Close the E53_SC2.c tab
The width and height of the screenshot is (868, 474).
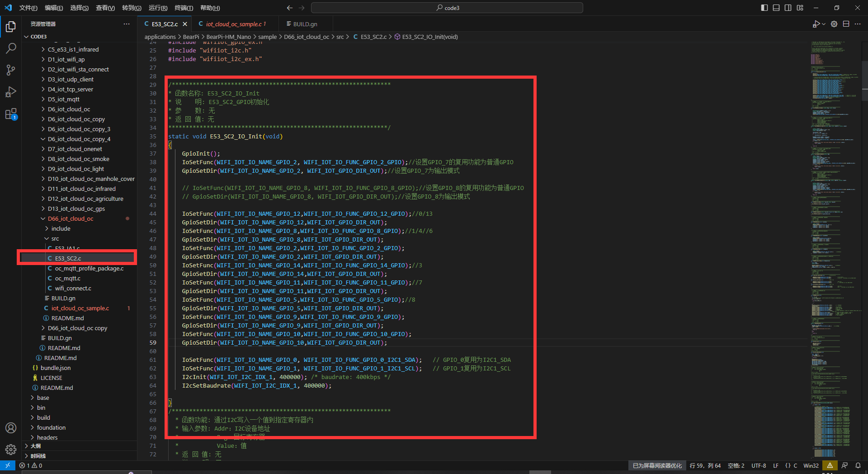tap(185, 24)
